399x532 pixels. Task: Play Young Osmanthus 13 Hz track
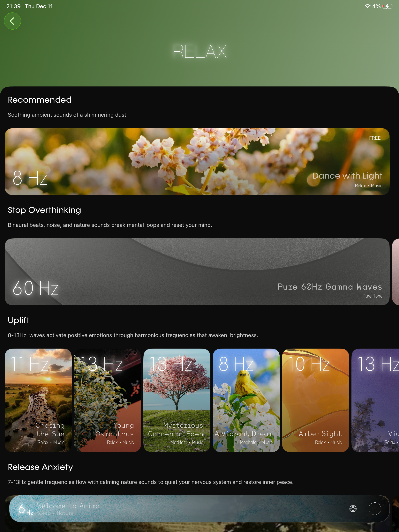click(x=107, y=400)
